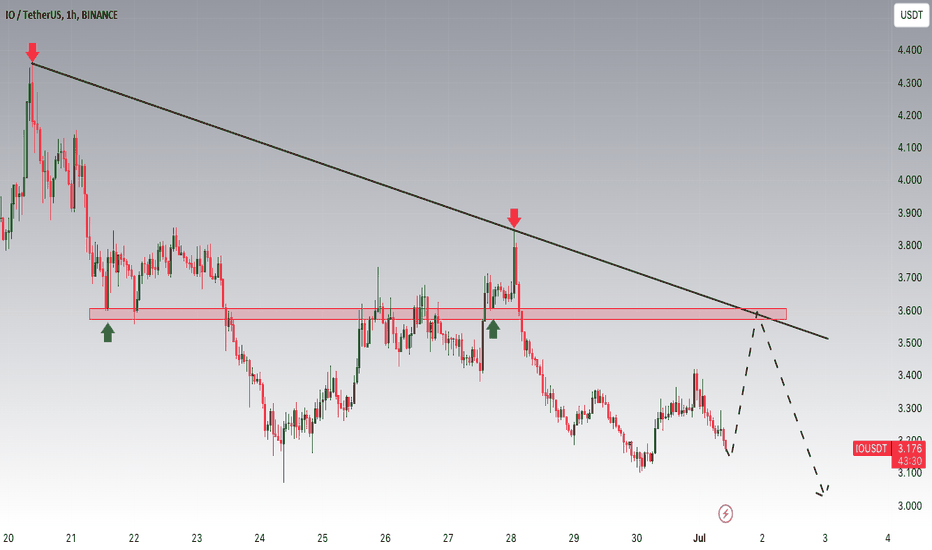The image size is (932, 550).
Task: Click the 3.800 price axis label
Action: pyautogui.click(x=909, y=245)
